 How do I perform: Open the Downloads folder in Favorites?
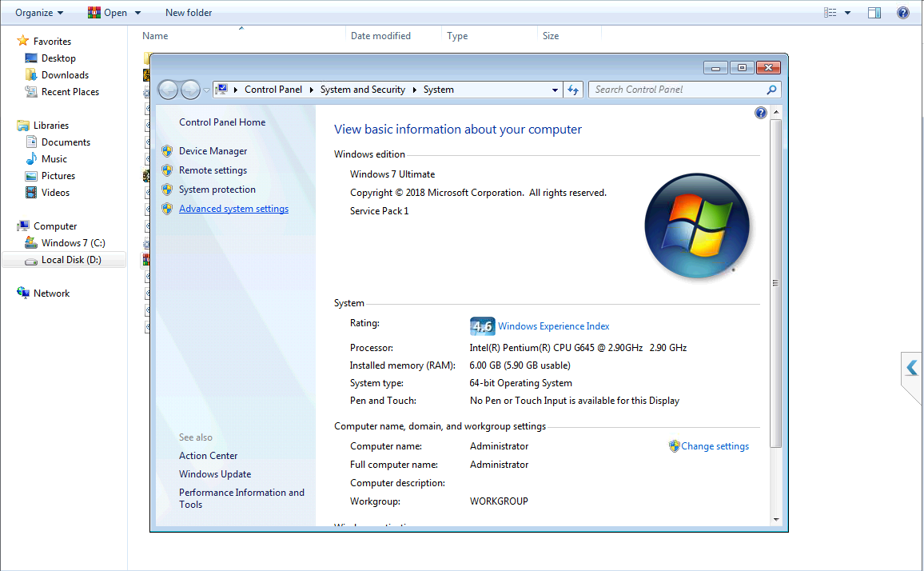coord(65,75)
